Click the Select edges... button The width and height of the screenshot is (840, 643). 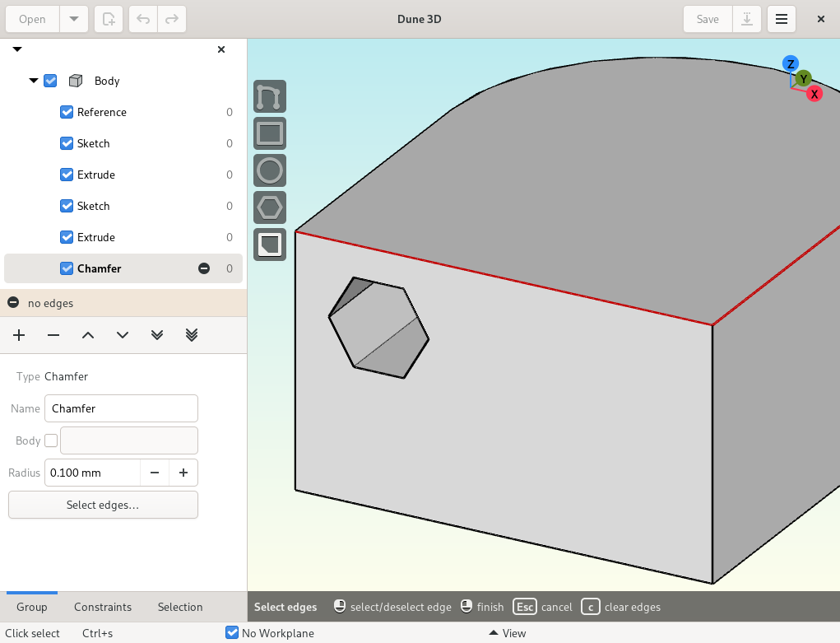(103, 506)
